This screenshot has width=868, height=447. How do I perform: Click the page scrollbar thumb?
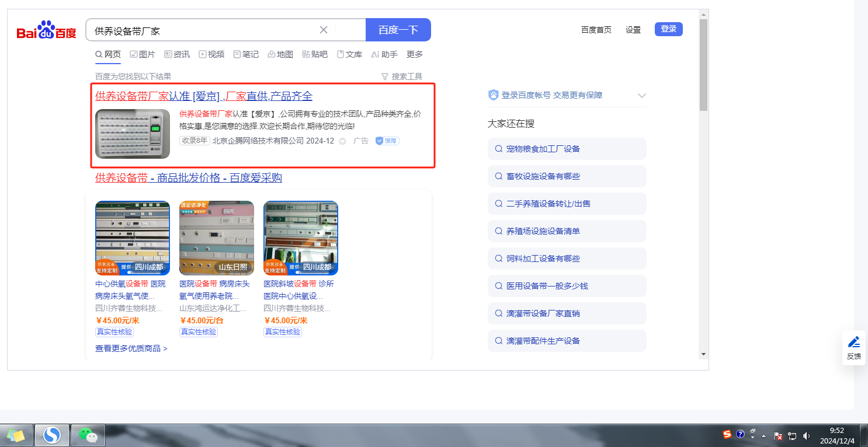click(x=703, y=64)
